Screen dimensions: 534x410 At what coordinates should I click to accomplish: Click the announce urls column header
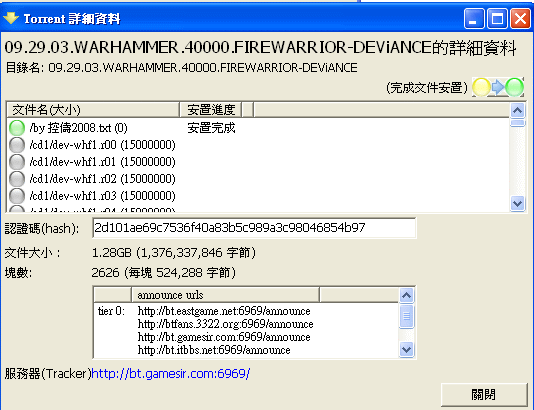pyautogui.click(x=225, y=295)
